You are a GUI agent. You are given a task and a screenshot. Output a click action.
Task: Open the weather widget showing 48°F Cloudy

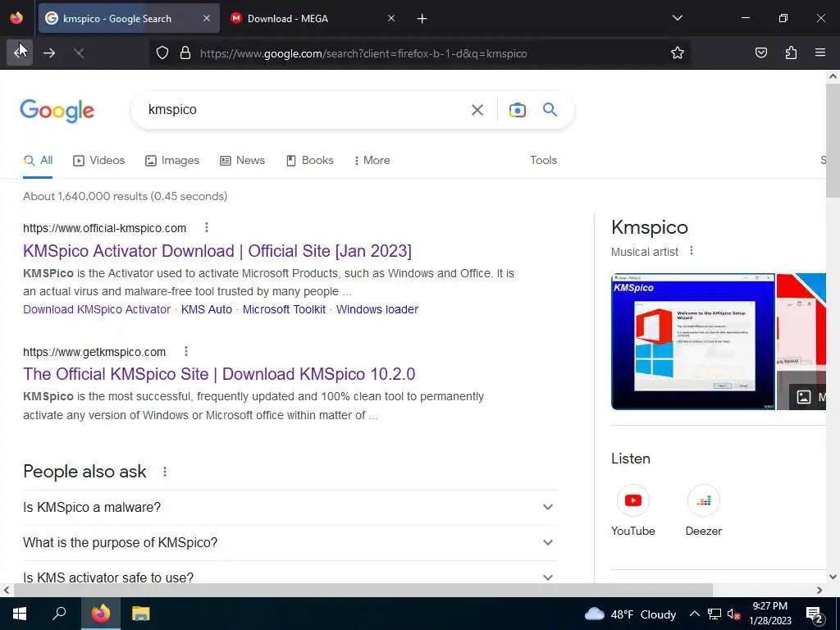click(x=630, y=614)
